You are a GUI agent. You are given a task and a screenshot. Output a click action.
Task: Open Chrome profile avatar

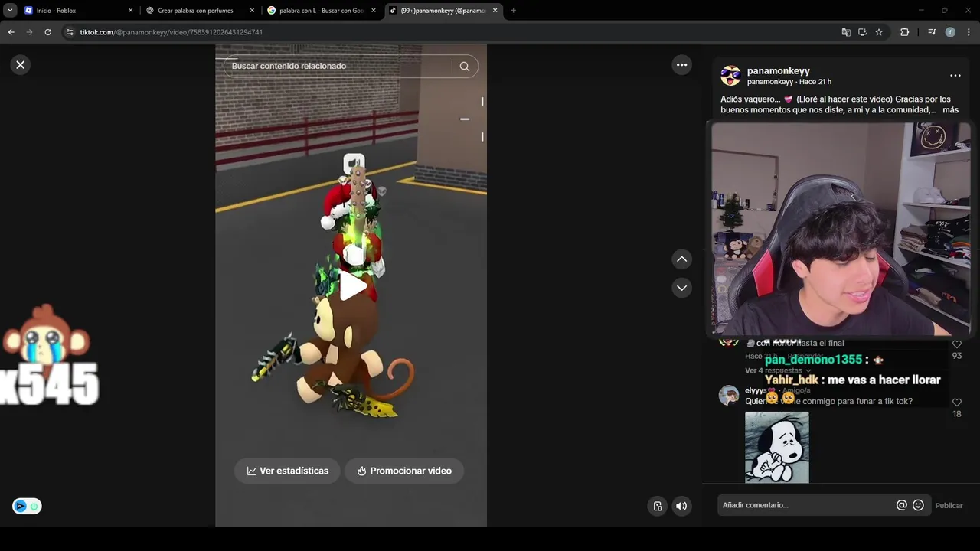[x=950, y=32]
